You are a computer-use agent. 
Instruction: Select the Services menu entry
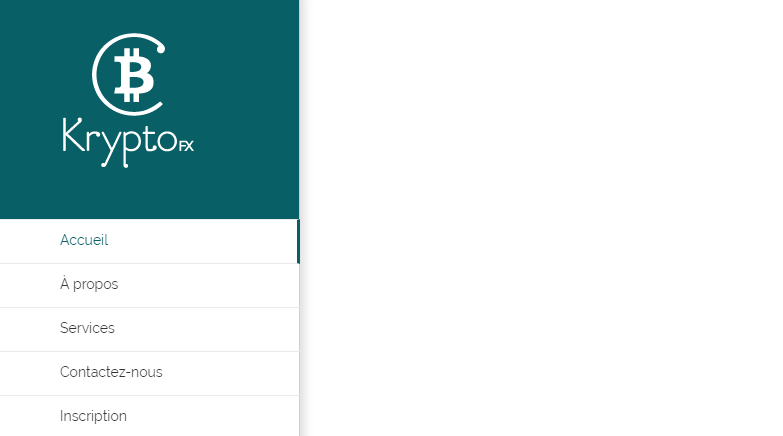point(149,329)
